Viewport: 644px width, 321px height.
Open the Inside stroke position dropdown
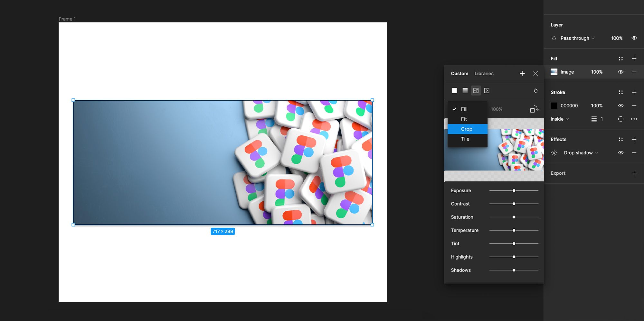point(560,119)
